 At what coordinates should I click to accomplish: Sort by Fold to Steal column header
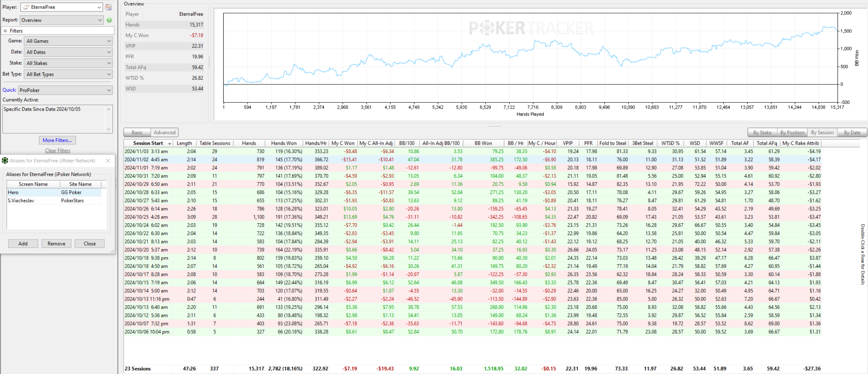pyautogui.click(x=613, y=143)
